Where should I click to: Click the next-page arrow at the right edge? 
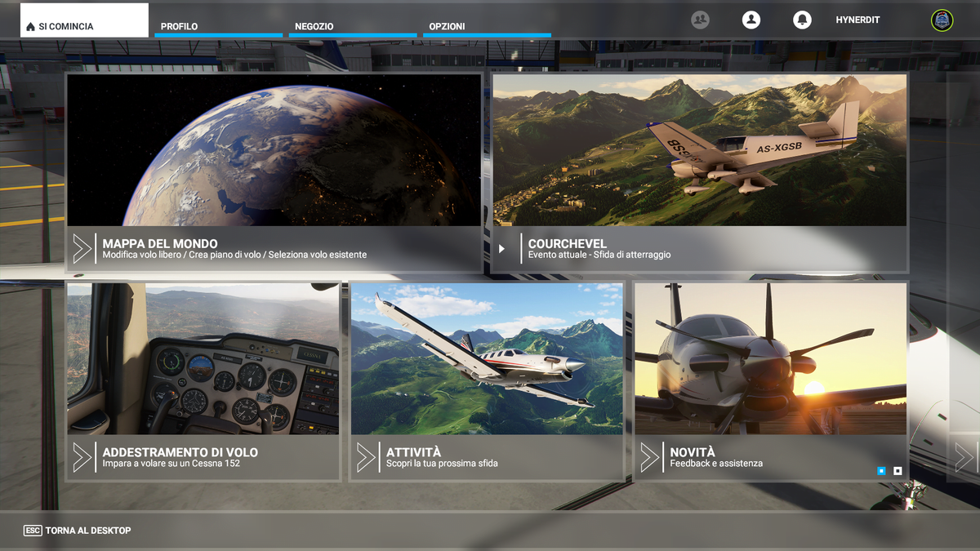964,457
